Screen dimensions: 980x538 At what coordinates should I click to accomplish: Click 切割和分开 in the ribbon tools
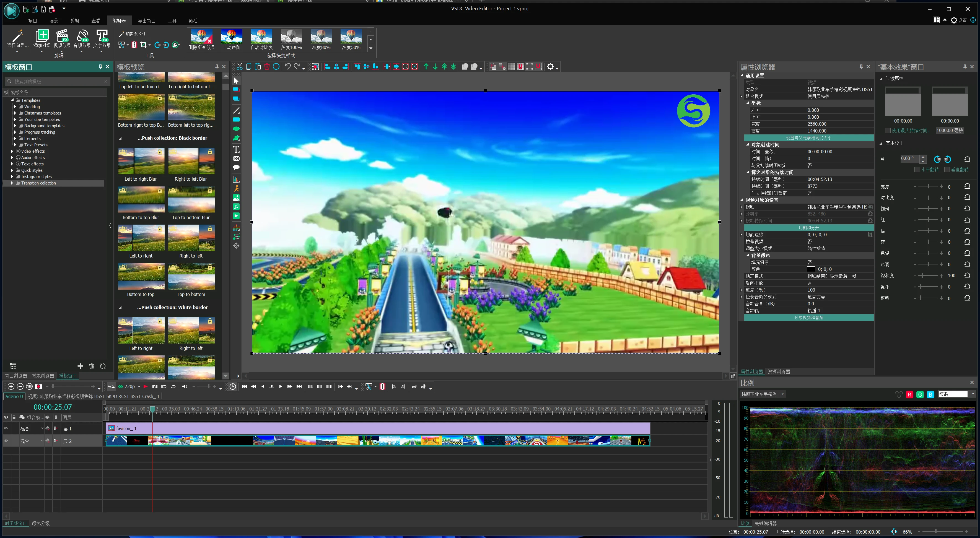pos(133,34)
